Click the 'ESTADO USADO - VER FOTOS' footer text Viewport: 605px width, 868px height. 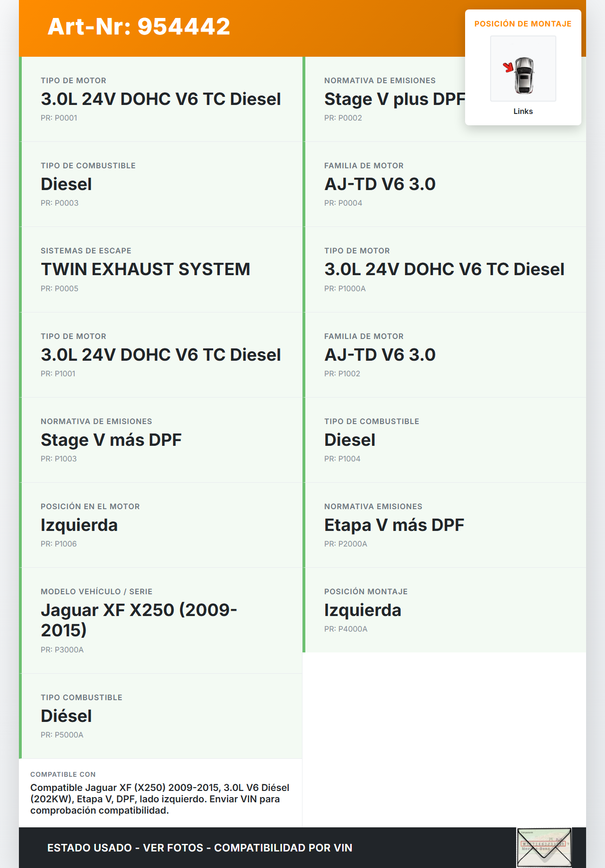(199, 848)
